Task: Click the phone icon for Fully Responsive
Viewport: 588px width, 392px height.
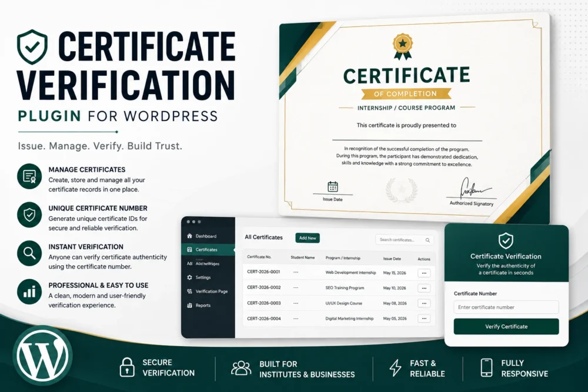Action: (x=486, y=367)
